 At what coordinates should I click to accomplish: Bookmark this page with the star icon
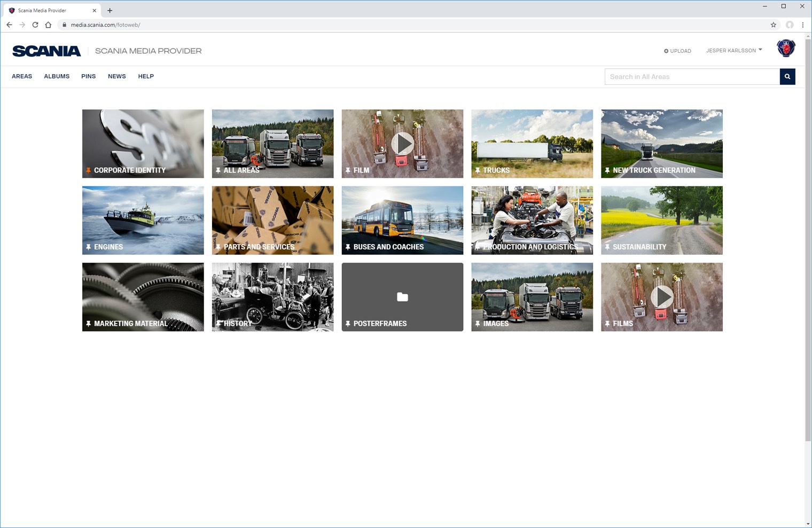coord(773,25)
